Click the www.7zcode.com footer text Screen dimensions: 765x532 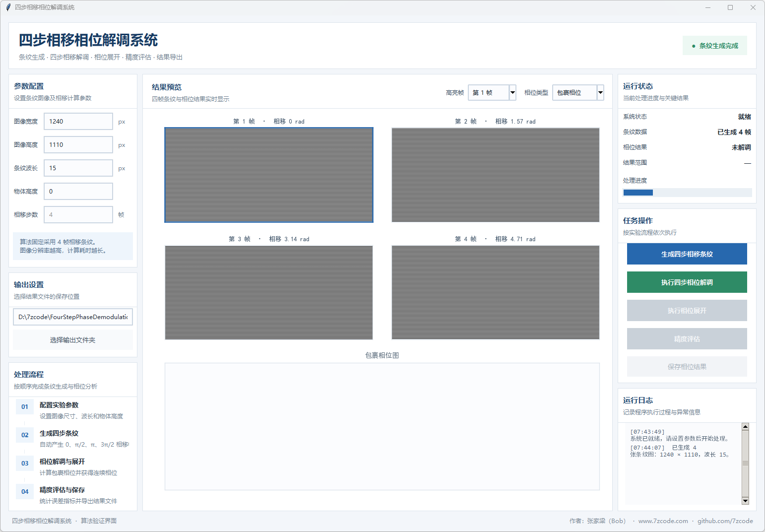663,521
